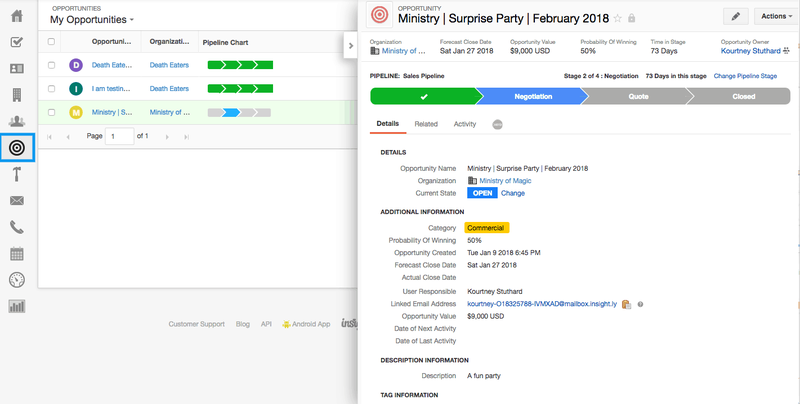Click the purple D avatar
This screenshot has width=800, height=404.
tap(76, 65)
